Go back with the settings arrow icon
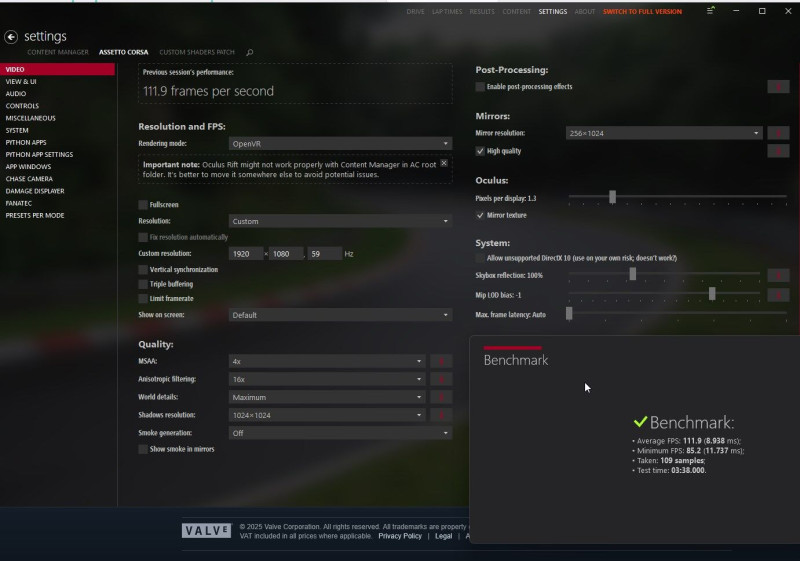 click(11, 37)
